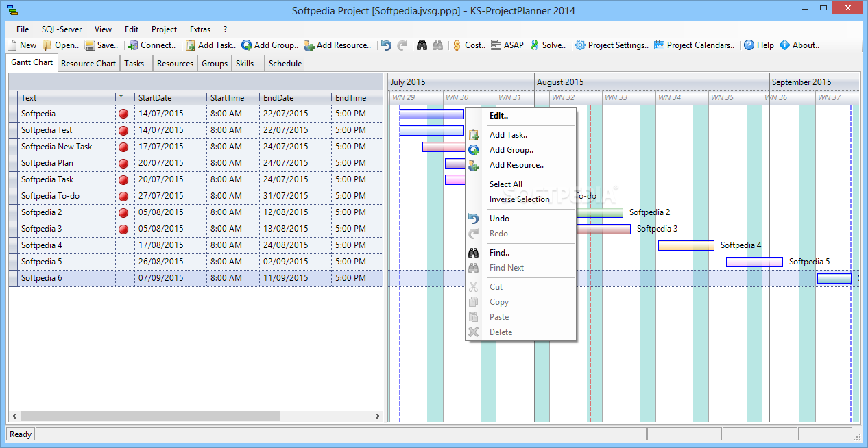Click the Solve.. toolbar icon

[535, 45]
